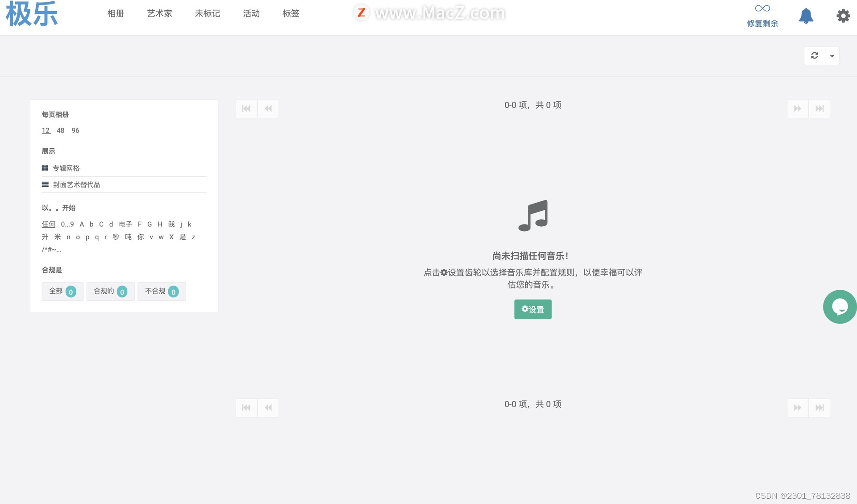Open the 艺术家 menu item
The height and width of the screenshot is (504, 857).
[x=159, y=14]
